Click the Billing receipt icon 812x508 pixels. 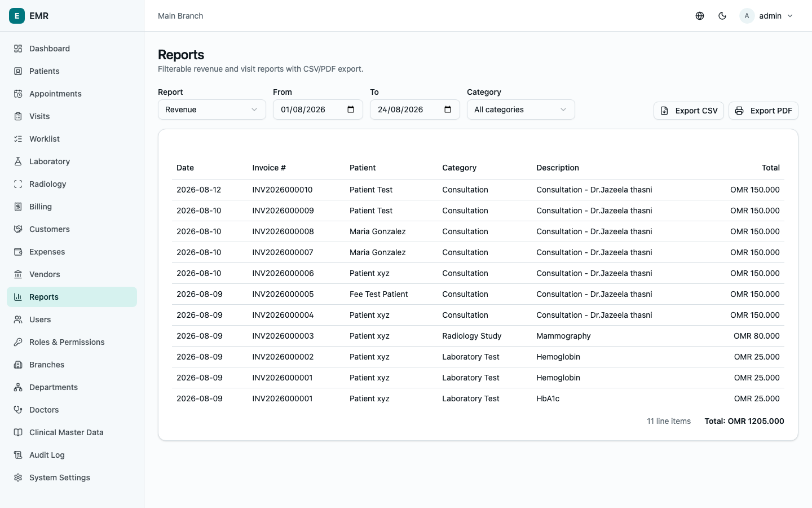(18, 207)
